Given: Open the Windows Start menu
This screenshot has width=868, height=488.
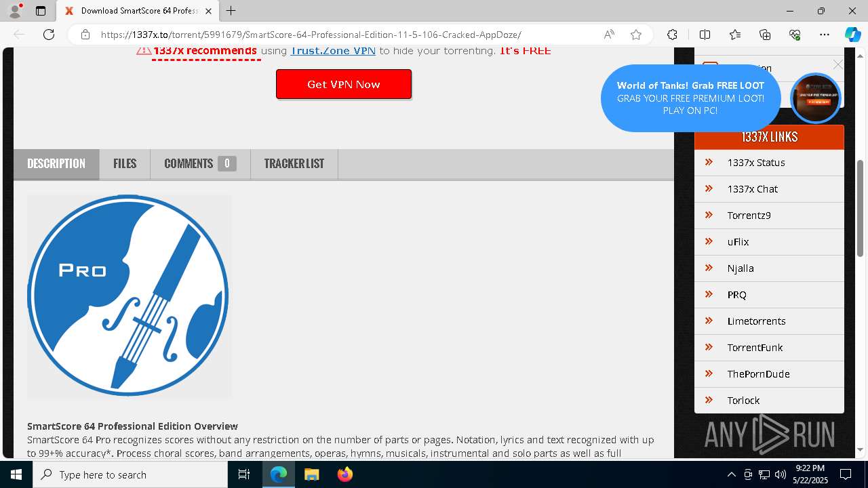Looking at the screenshot, I should (x=16, y=474).
